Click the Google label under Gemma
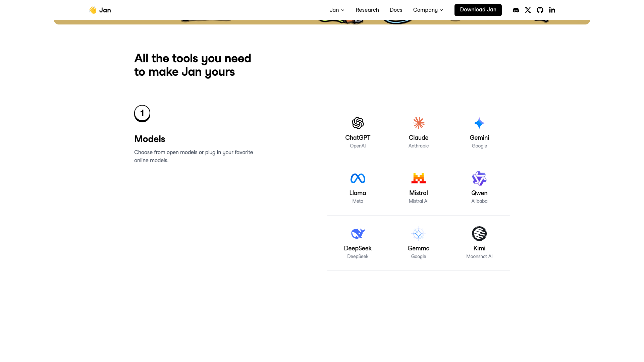This screenshot has width=644, height=362. [x=419, y=256]
